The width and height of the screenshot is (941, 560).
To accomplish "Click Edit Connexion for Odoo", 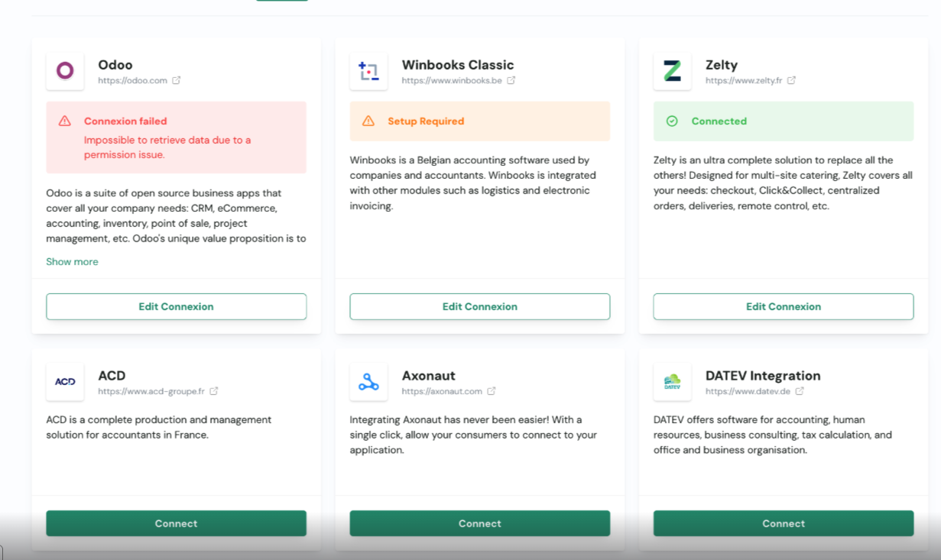I will pyautogui.click(x=177, y=306).
